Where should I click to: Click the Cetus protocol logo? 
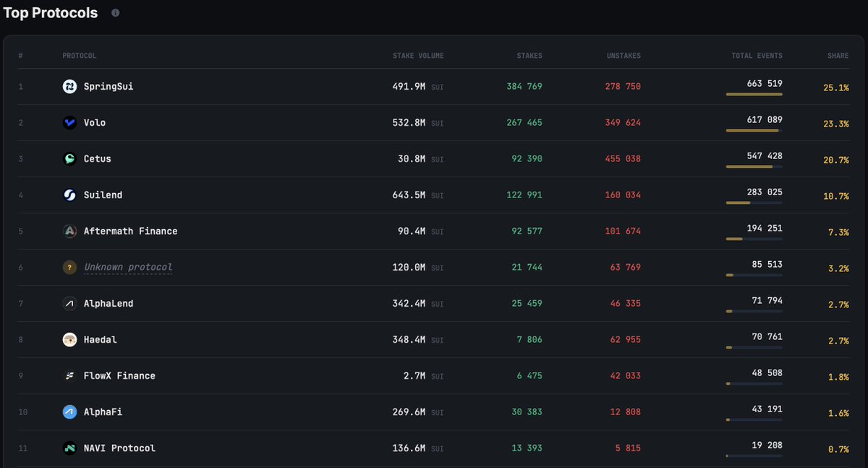pyautogui.click(x=69, y=159)
